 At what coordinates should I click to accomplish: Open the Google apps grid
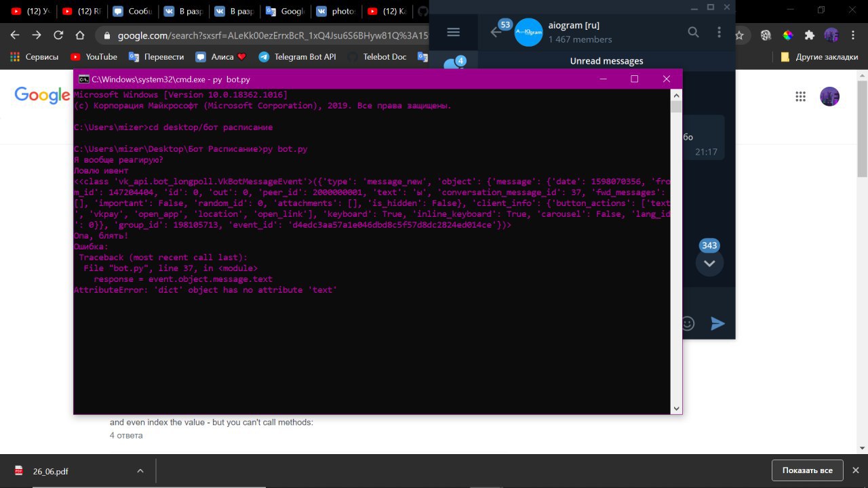(800, 96)
